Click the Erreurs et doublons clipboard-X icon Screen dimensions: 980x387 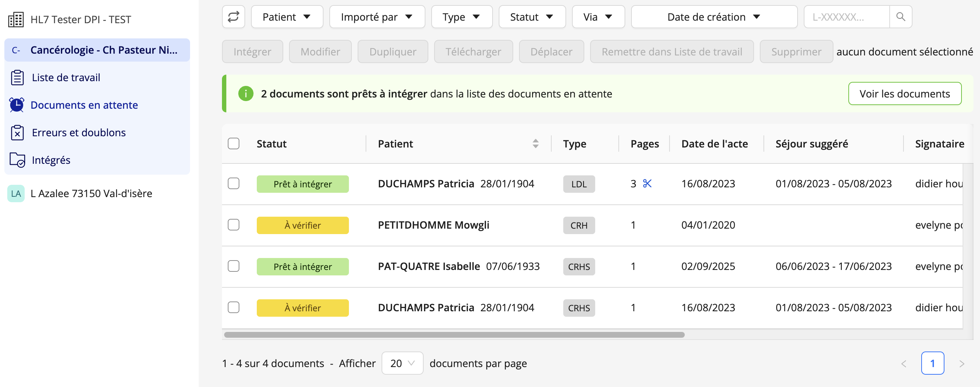point(17,133)
